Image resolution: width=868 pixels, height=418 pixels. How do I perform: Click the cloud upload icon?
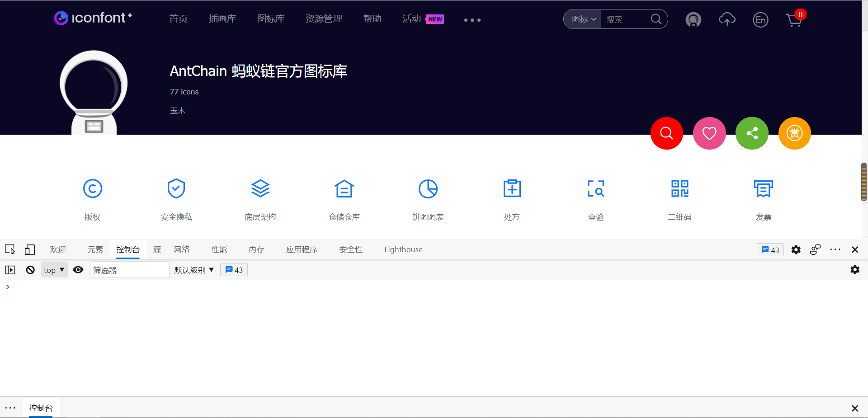pos(727,19)
